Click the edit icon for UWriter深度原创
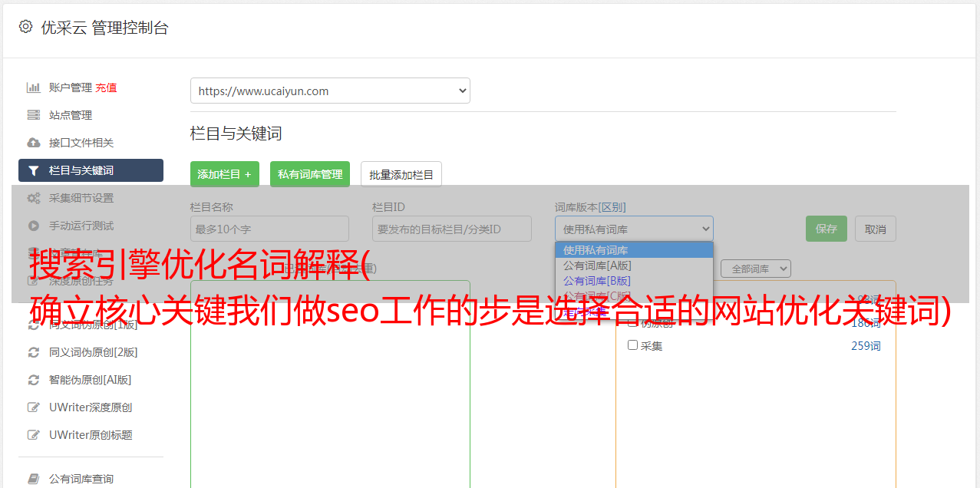 pyautogui.click(x=33, y=407)
